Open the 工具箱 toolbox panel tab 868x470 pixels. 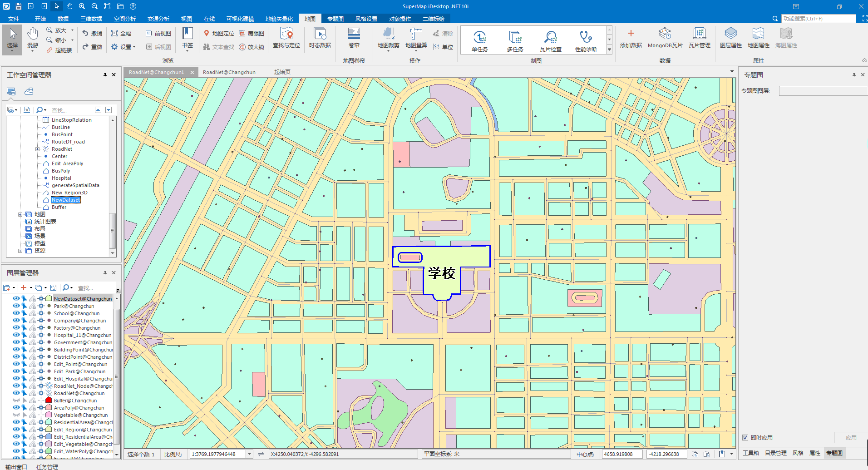coord(751,453)
